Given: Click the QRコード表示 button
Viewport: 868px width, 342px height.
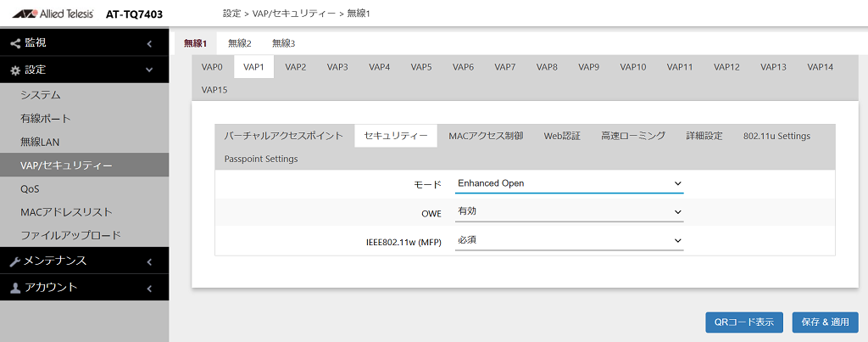Looking at the screenshot, I should 744,322.
